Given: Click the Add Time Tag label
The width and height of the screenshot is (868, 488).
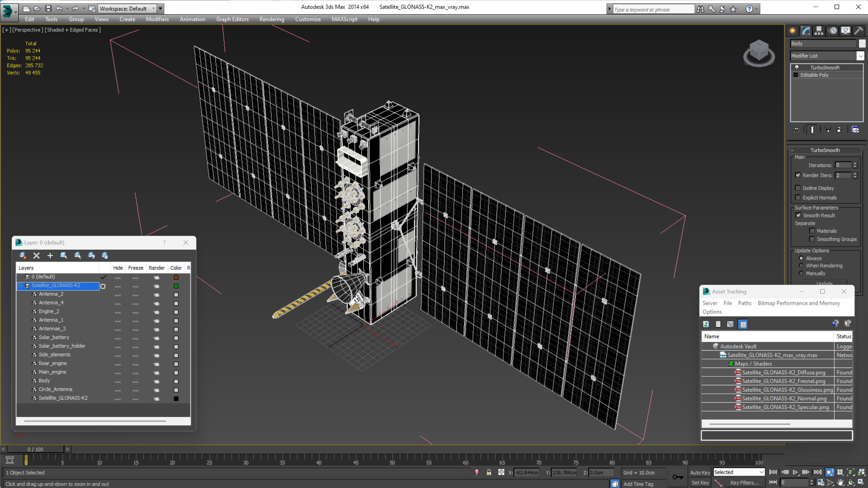Looking at the screenshot, I should [638, 484].
